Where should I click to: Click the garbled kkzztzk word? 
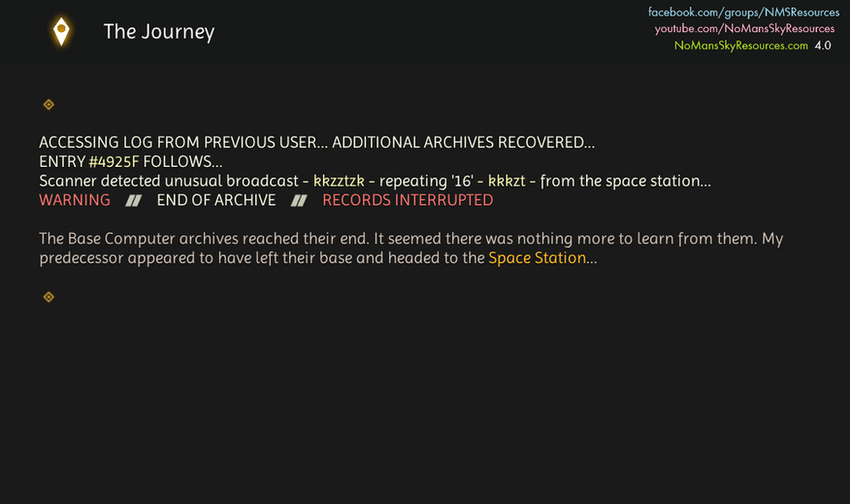pyautogui.click(x=339, y=181)
